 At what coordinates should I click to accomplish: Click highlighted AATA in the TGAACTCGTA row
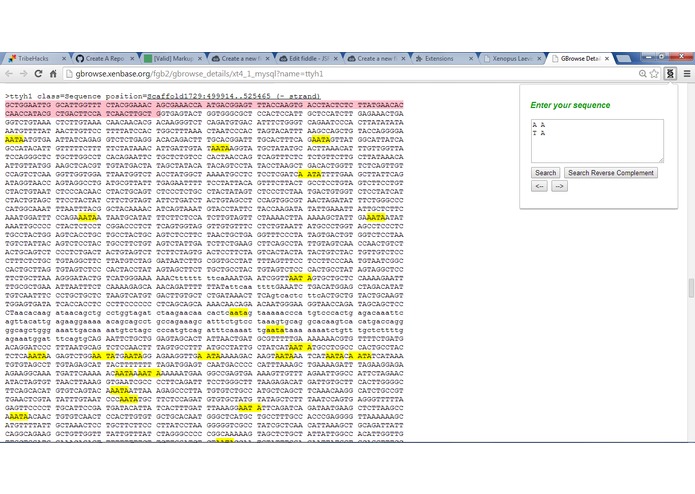pos(129,399)
